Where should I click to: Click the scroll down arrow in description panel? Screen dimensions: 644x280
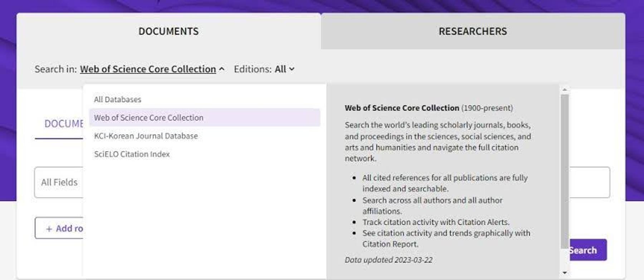pyautogui.click(x=565, y=273)
